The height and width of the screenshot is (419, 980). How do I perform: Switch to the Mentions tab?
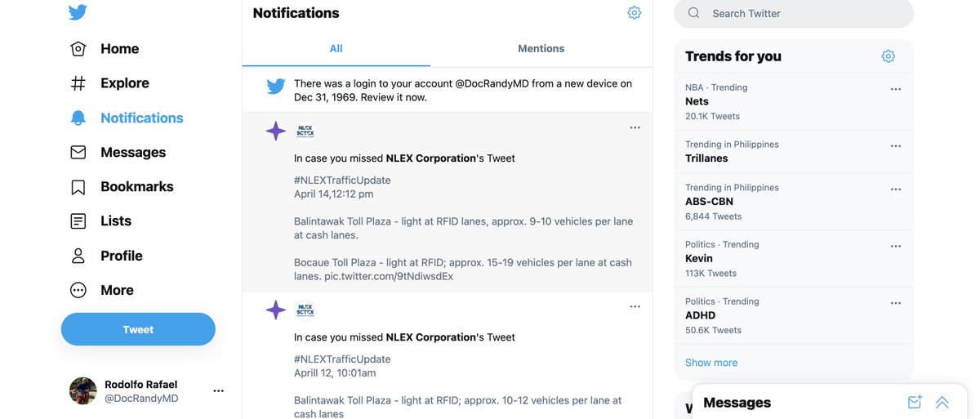[541, 49]
